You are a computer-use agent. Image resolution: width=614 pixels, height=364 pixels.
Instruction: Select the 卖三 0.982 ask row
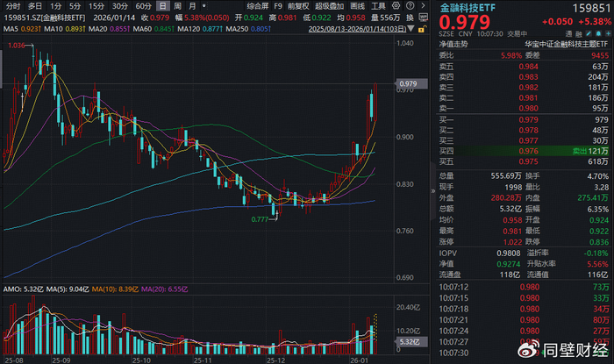(x=524, y=88)
